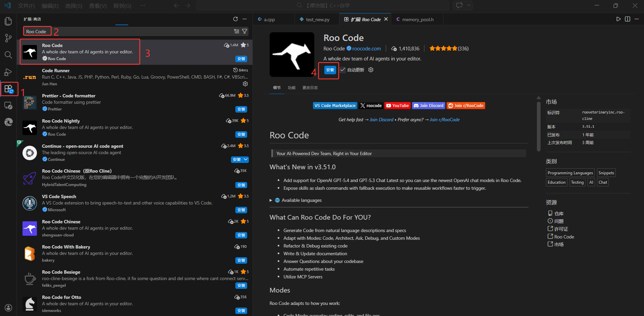Image resolution: width=644 pixels, height=316 pixels.
Task: Open Copilot chat icon in title bar
Action: (459, 5)
